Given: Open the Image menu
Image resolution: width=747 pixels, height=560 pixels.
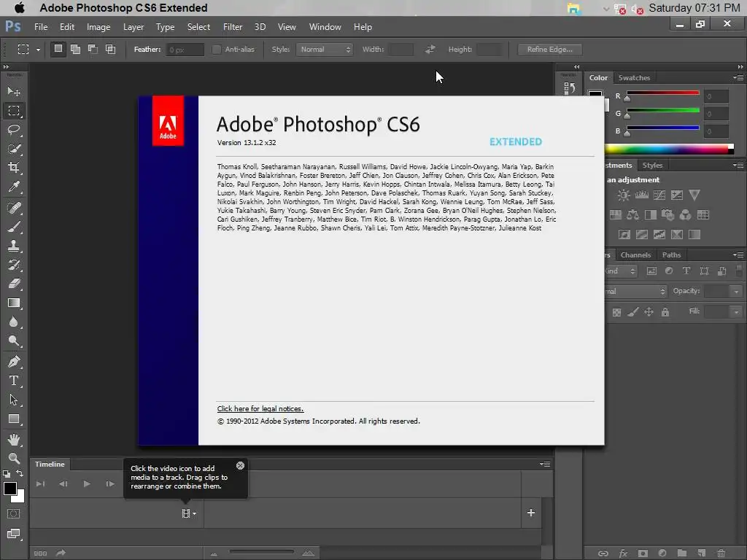Looking at the screenshot, I should point(98,27).
